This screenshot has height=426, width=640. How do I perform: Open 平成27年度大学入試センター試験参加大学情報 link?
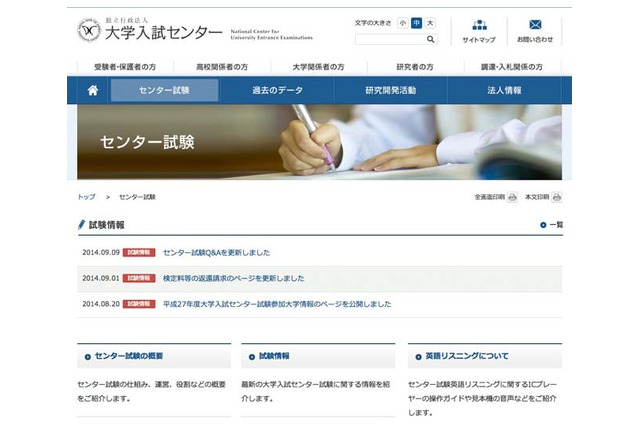click(277, 304)
